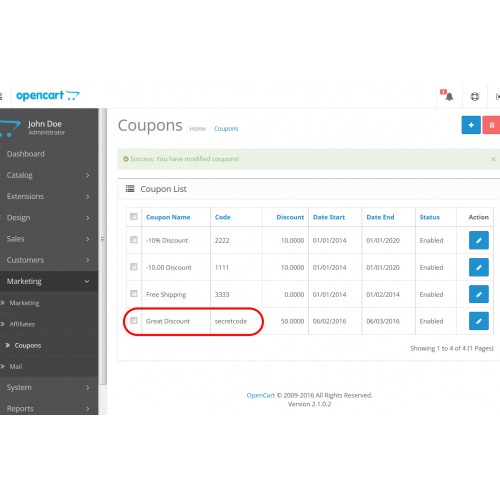
Task: Edit the -10.00 Discount coupon pencil icon
Action: [479, 267]
